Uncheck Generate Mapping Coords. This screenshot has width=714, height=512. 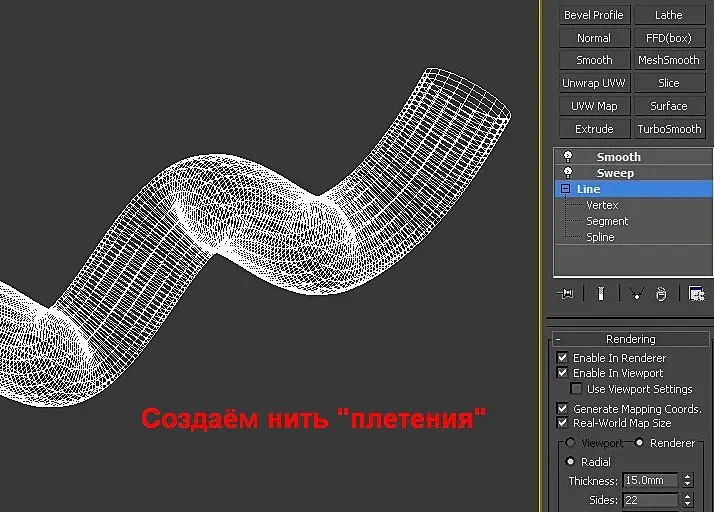[x=562, y=408]
